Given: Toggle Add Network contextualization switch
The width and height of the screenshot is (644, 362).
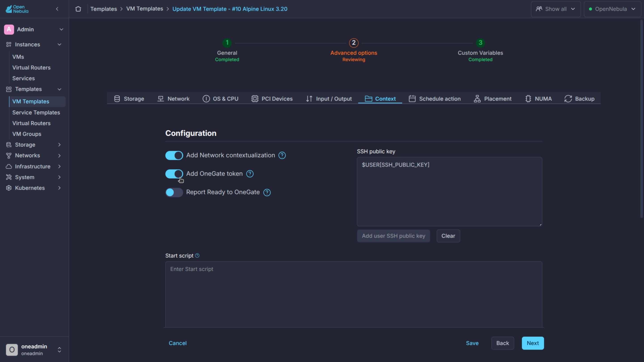Looking at the screenshot, I should tap(174, 155).
